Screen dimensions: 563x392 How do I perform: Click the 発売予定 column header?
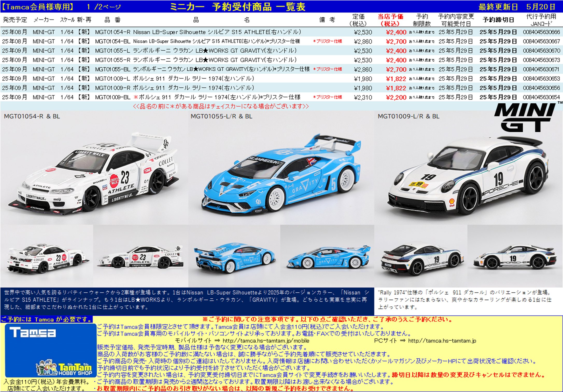[15, 20]
